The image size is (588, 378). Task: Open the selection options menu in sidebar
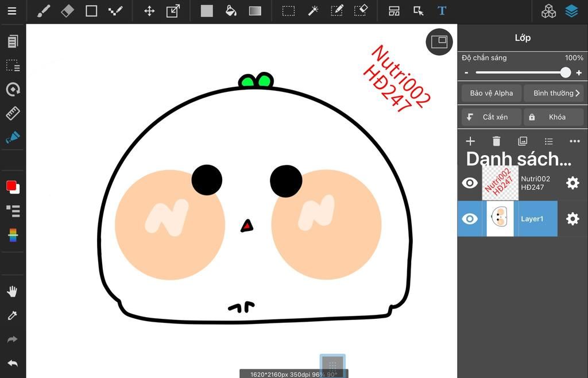point(13,65)
